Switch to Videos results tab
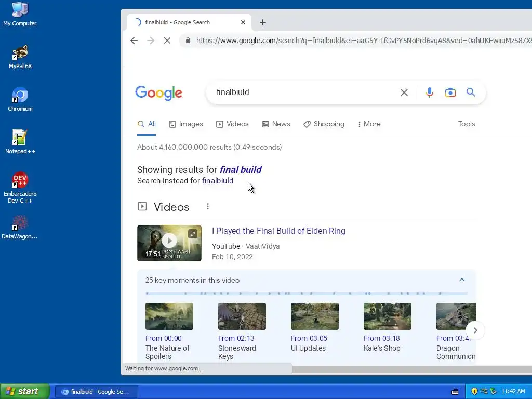 tap(232, 124)
